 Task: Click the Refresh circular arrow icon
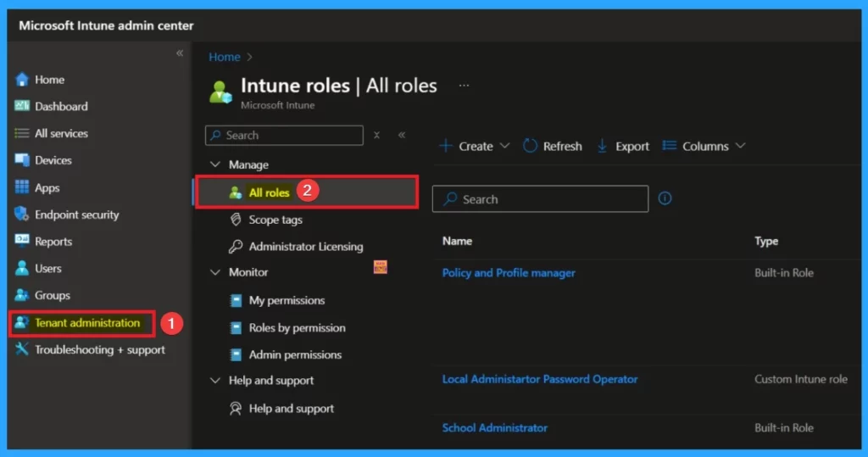(x=530, y=146)
